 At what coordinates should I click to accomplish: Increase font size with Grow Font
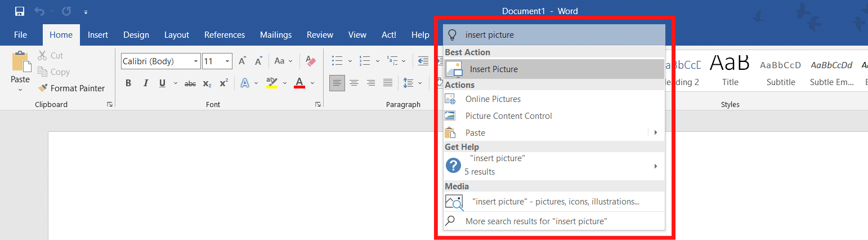tap(242, 61)
